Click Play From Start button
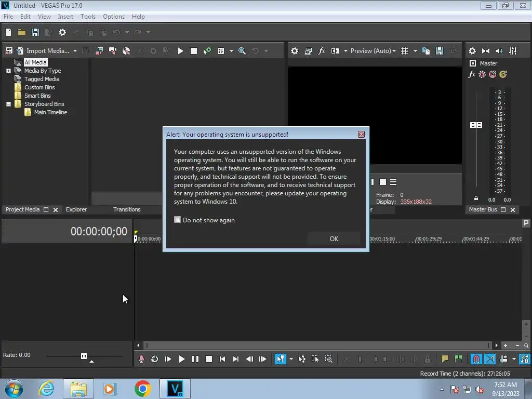532x399 pixels. point(168,359)
